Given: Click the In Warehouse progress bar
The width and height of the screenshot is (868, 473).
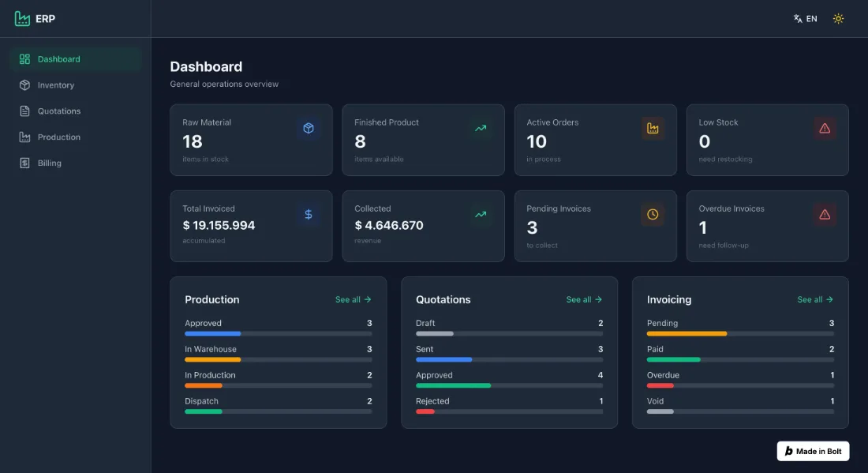Looking at the screenshot, I should (279, 360).
